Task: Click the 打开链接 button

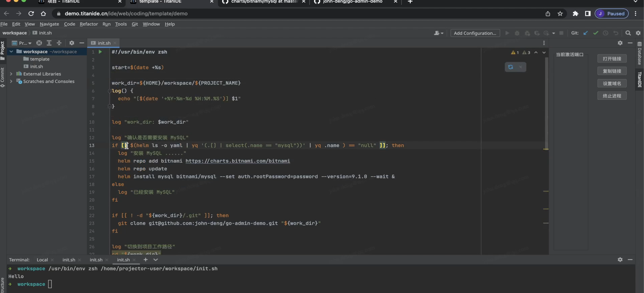Action: (612, 59)
